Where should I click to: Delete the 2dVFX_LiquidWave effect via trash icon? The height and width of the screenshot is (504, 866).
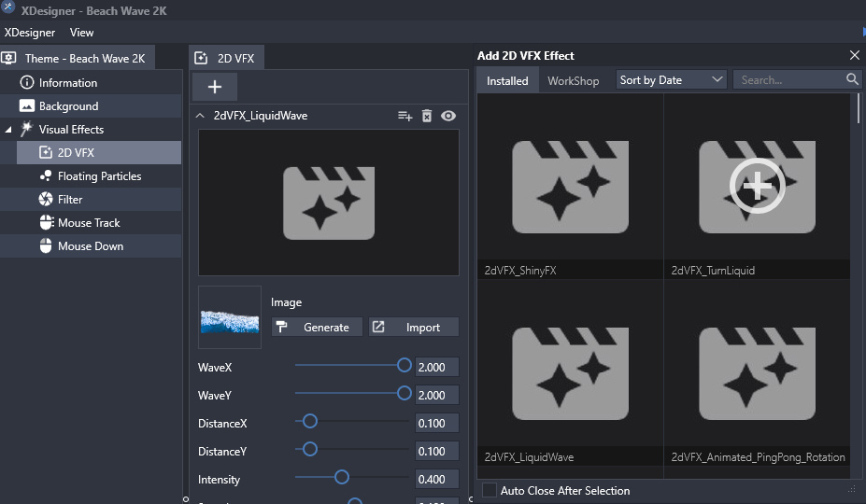tap(427, 116)
